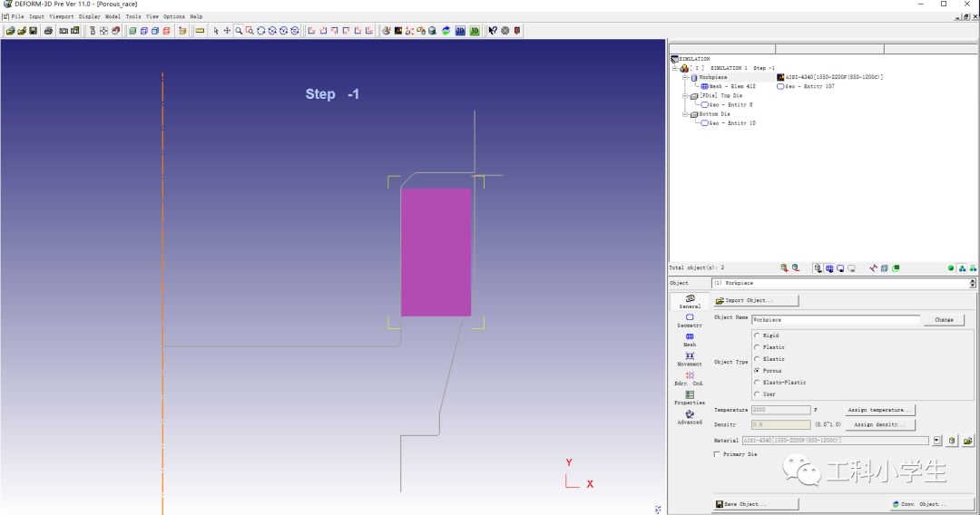Click the free rotate view icon
The width and height of the screenshot is (980, 515).
tap(261, 31)
